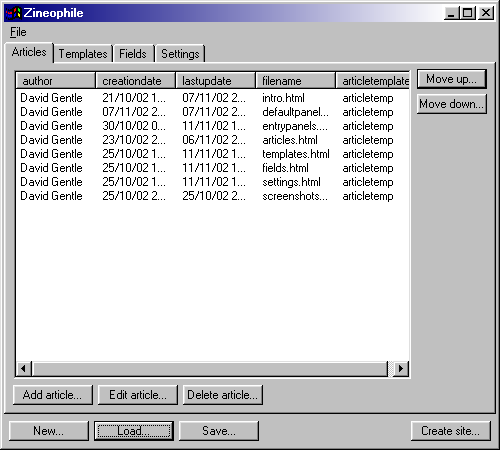This screenshot has width=500, height=450.
Task: Click the Move up... button
Action: pos(452,79)
